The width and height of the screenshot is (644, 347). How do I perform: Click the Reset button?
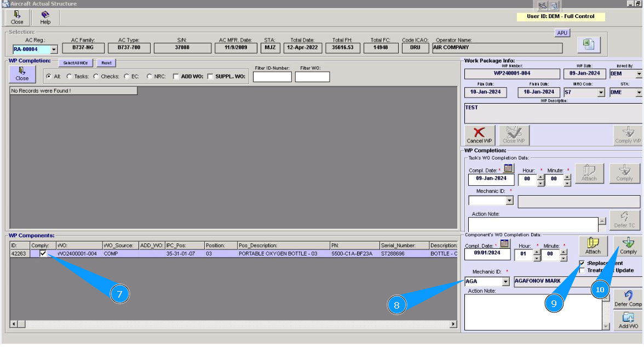106,63
